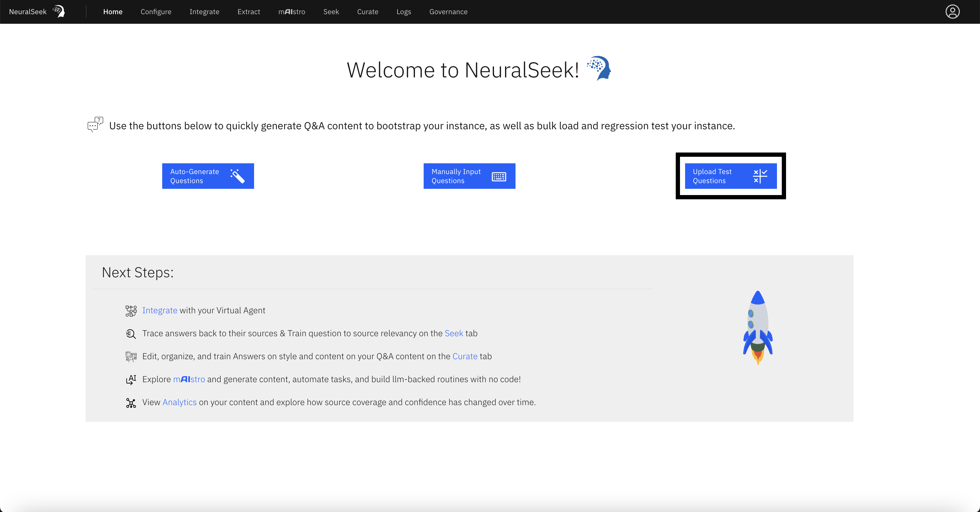Click the mAIstro AI icon in Next Steps
980x512 pixels.
click(x=131, y=380)
